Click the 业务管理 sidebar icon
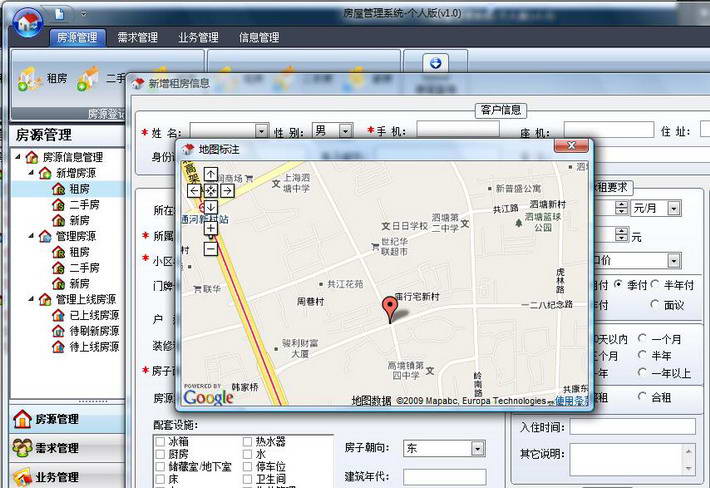The image size is (710, 488). pos(22,477)
